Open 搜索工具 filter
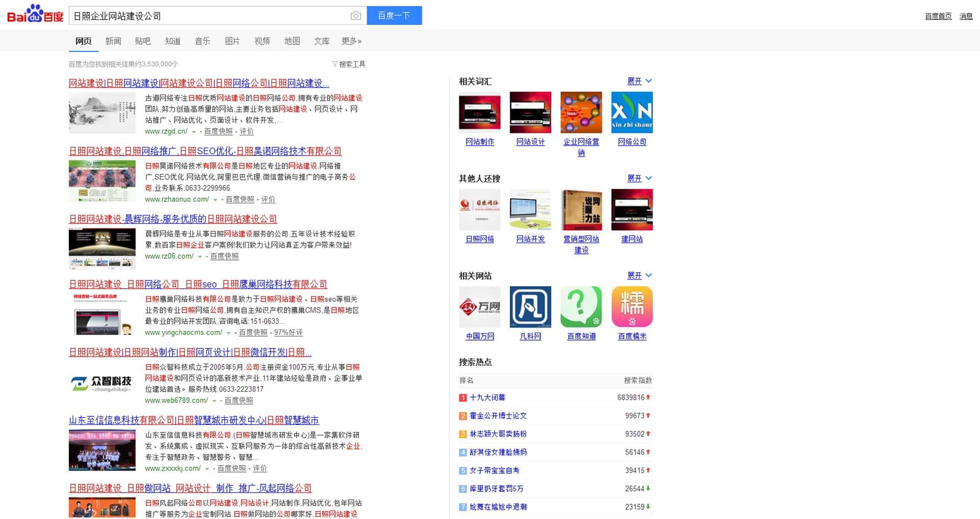980x519 pixels. coord(349,64)
